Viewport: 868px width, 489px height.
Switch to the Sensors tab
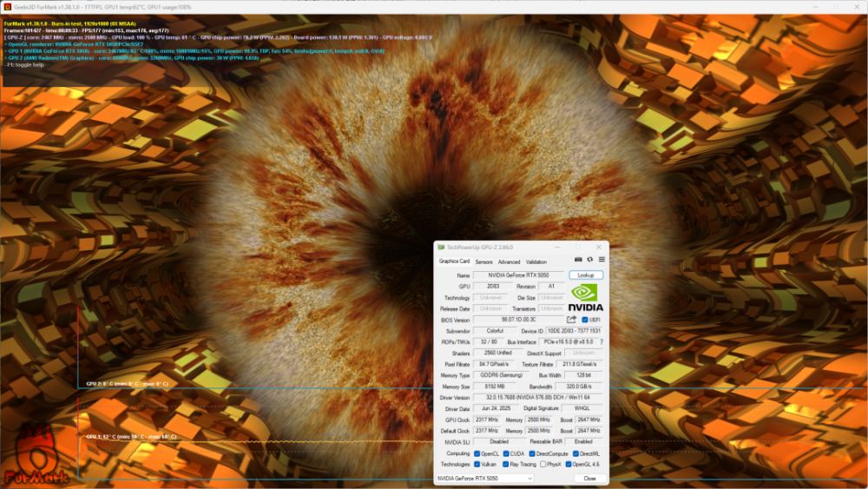click(483, 262)
